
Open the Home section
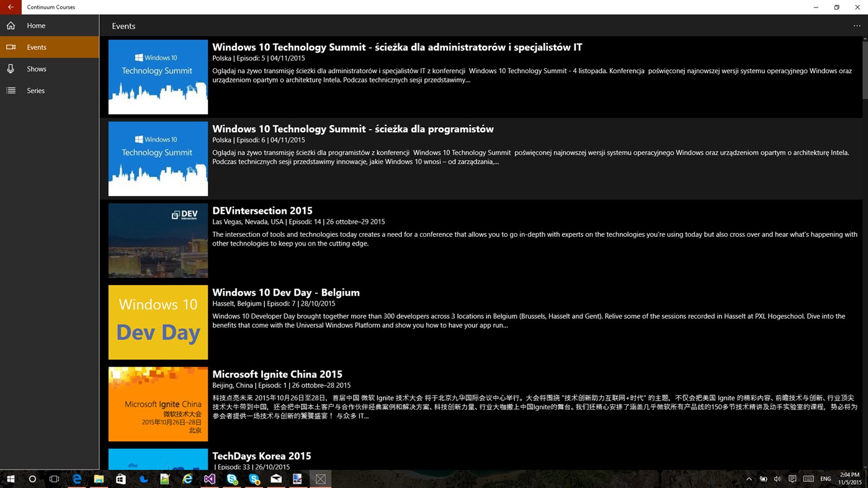(x=50, y=25)
